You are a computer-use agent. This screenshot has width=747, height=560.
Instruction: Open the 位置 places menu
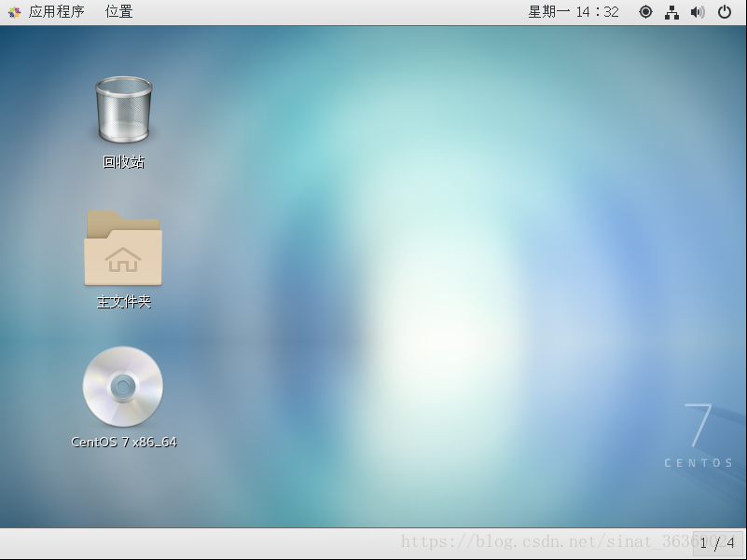coord(118,11)
